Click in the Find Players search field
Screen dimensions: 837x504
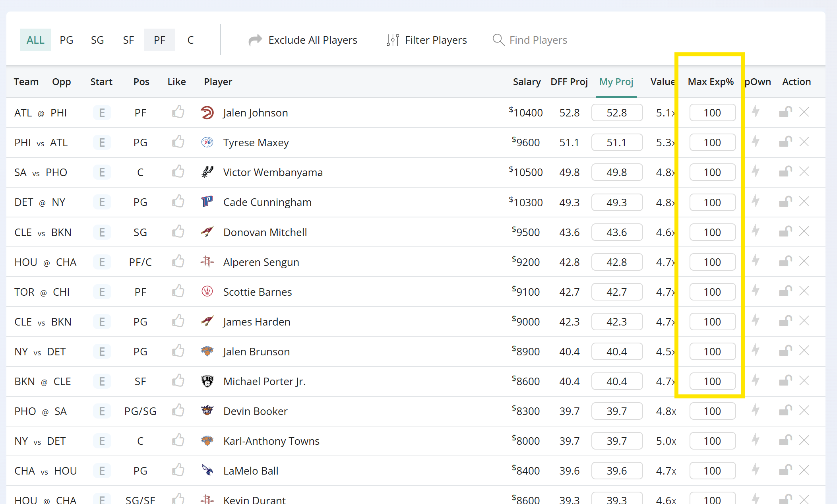(538, 40)
